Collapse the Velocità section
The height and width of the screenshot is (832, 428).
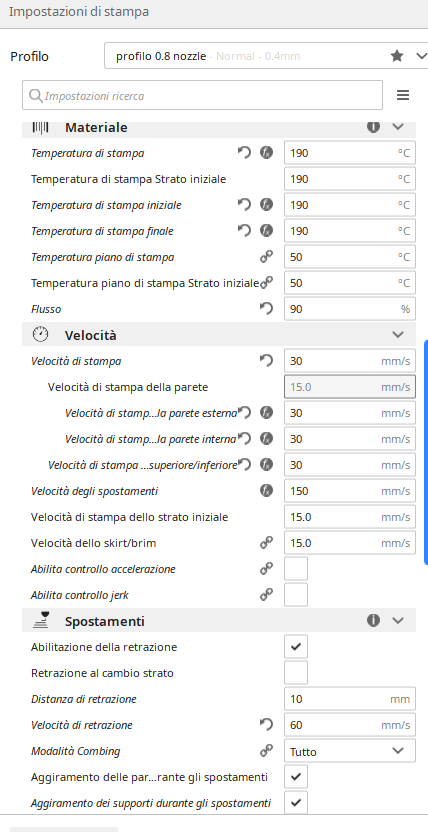[x=398, y=335]
